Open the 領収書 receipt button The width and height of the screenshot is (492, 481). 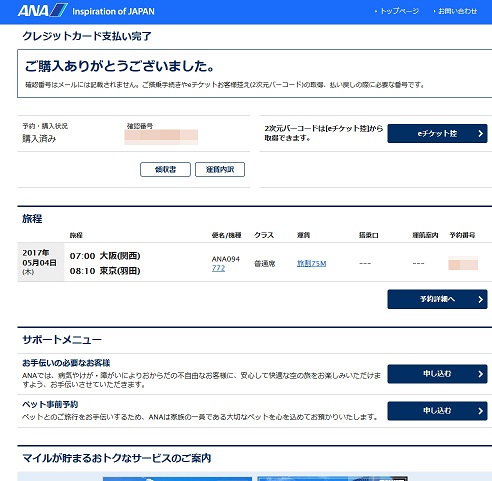coord(165,169)
